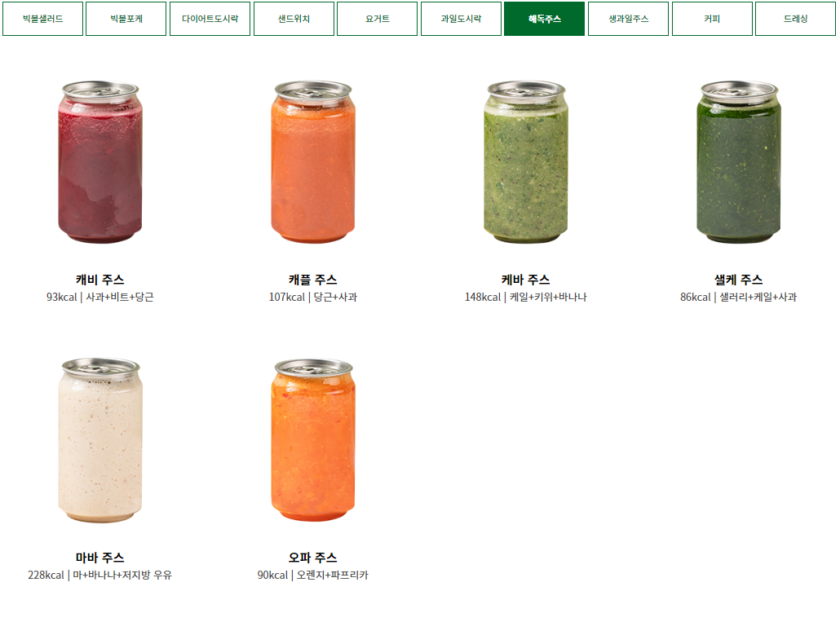
Task: Open the 요거트 category
Action: point(377,19)
